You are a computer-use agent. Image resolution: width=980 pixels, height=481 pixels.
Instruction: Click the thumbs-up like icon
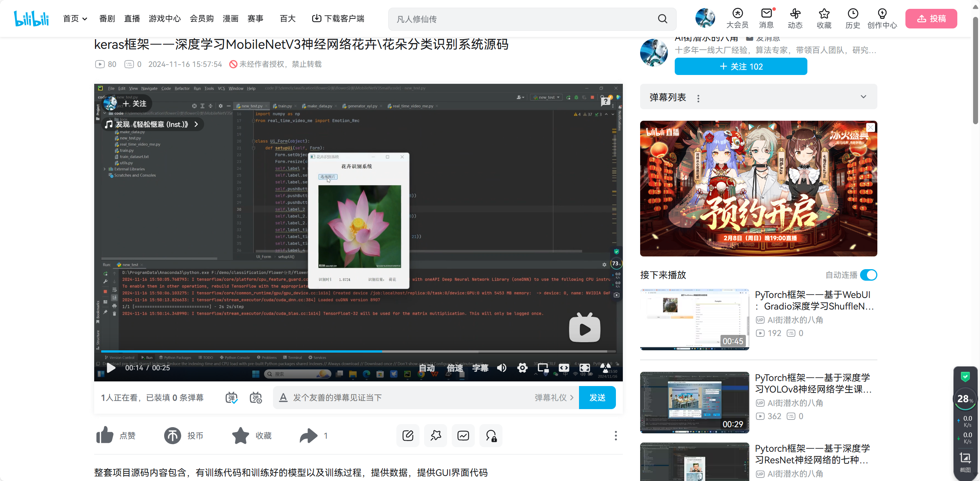coord(105,436)
